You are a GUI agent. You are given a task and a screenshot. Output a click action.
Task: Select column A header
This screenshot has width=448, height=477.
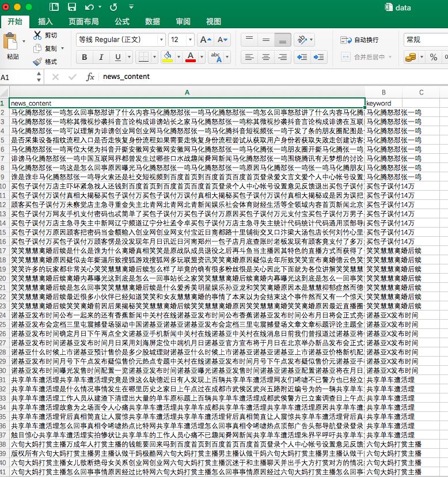click(x=187, y=92)
